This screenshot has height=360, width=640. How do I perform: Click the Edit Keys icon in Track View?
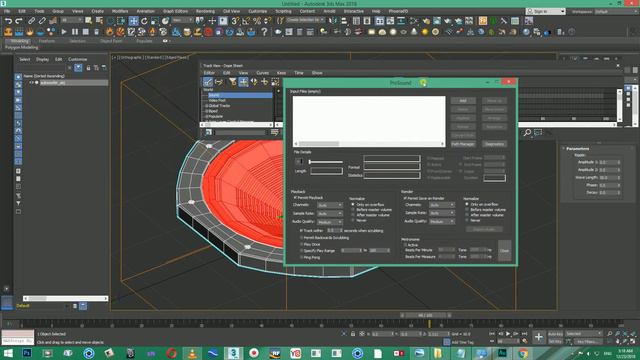(x=208, y=82)
